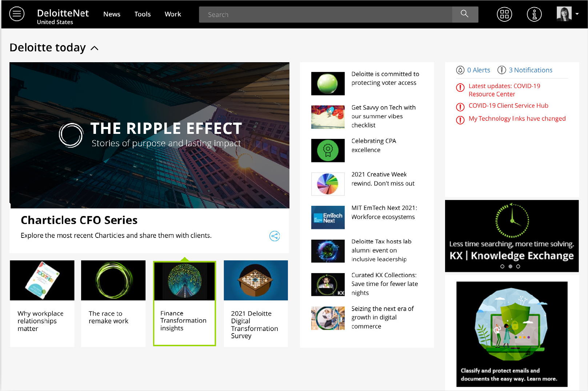588x391 pixels.
Task: Open Celebrating CPA excellence article
Action: (373, 145)
